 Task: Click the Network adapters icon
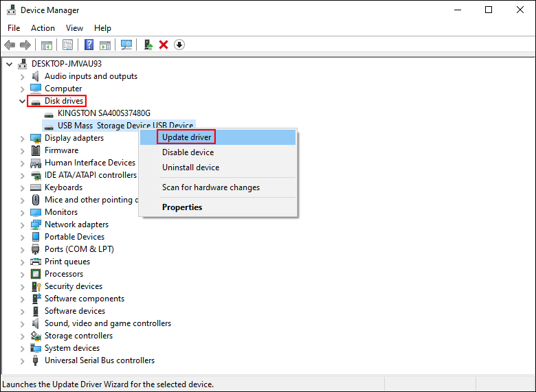pos(36,224)
